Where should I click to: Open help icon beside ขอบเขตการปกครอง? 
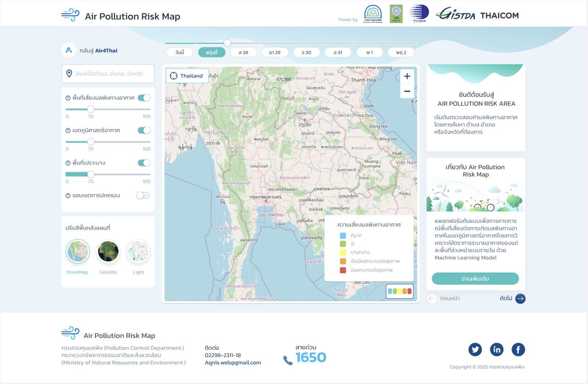coord(68,196)
